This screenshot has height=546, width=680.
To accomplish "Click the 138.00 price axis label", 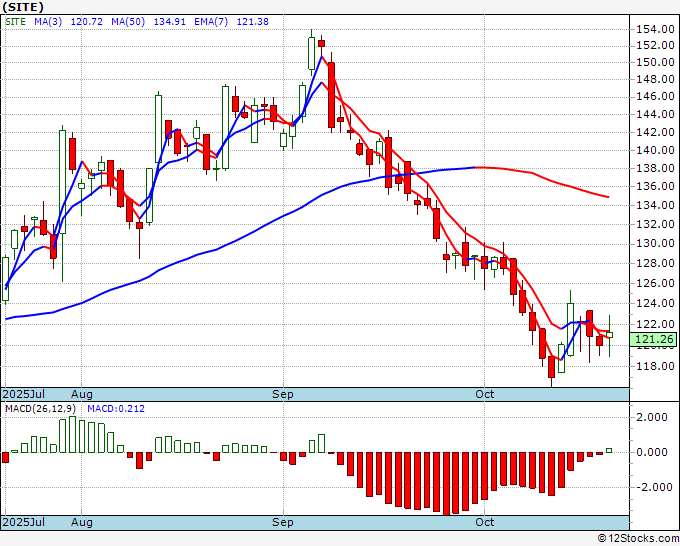I will [x=655, y=169].
